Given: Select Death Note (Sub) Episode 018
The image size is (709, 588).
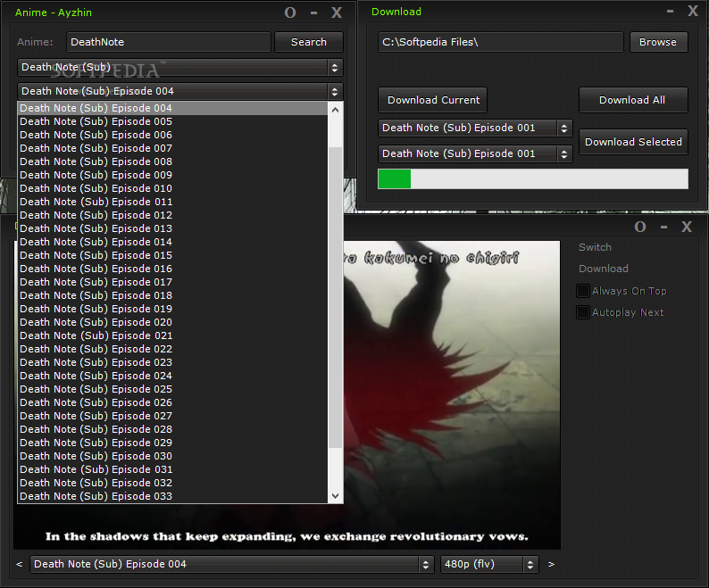Looking at the screenshot, I should [x=172, y=295].
